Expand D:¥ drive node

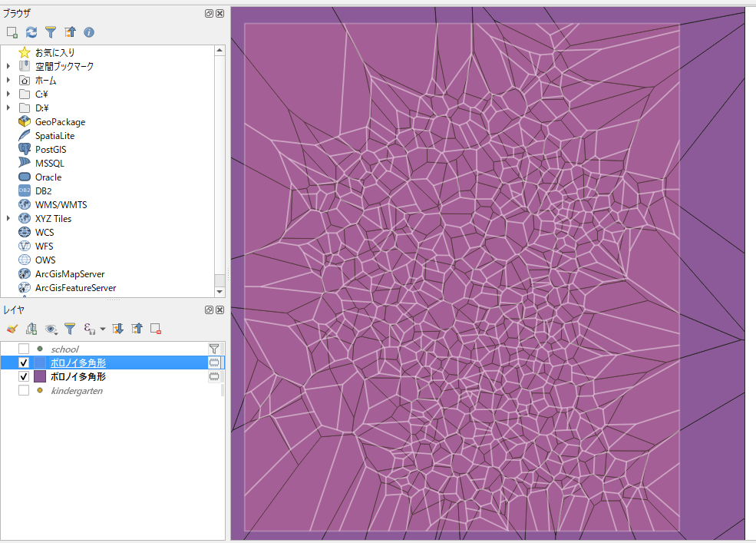pyautogui.click(x=8, y=108)
